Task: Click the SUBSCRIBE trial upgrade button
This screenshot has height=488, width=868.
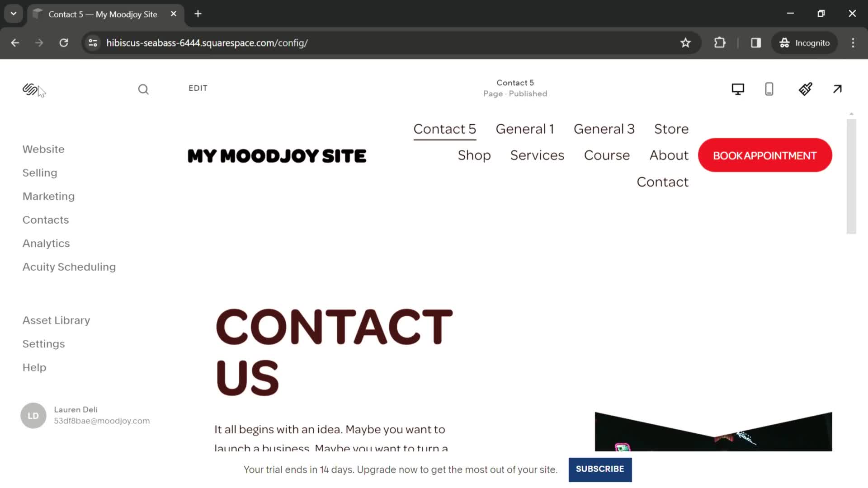Action: pyautogui.click(x=600, y=469)
